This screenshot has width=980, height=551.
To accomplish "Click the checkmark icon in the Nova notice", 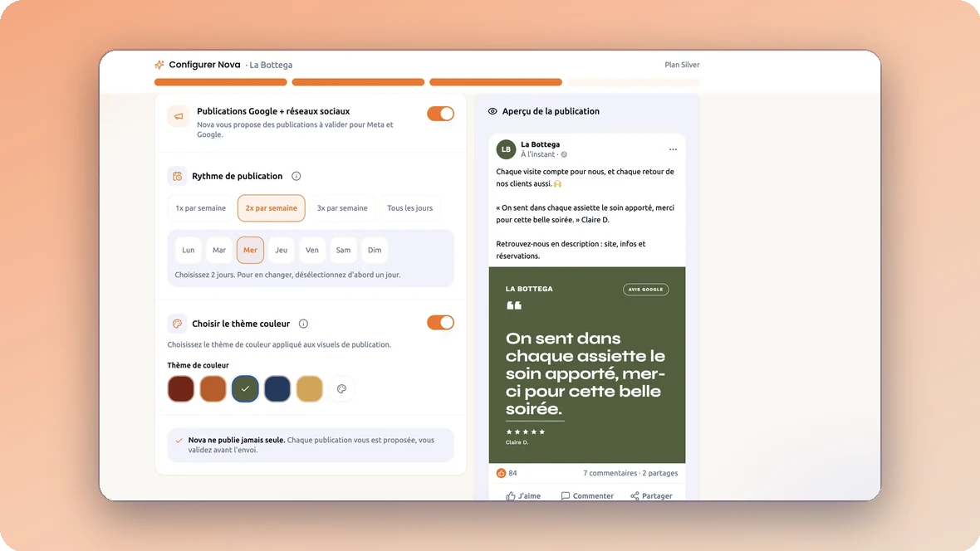I will pos(179,441).
